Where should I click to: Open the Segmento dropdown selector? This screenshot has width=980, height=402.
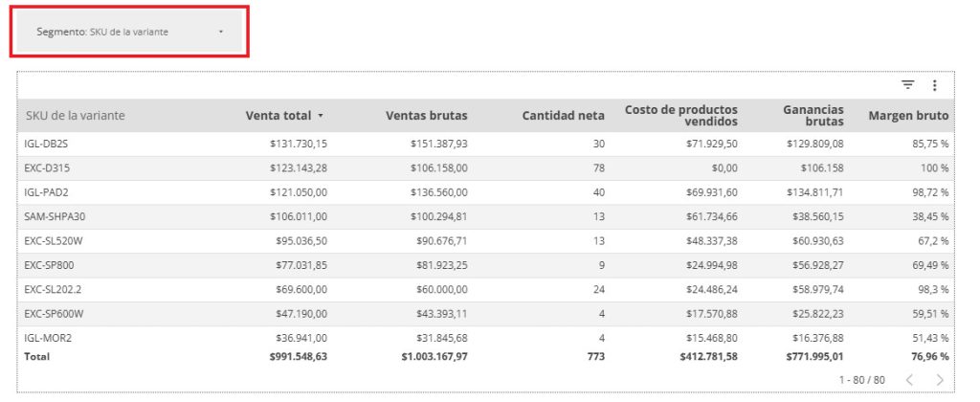click(x=129, y=32)
